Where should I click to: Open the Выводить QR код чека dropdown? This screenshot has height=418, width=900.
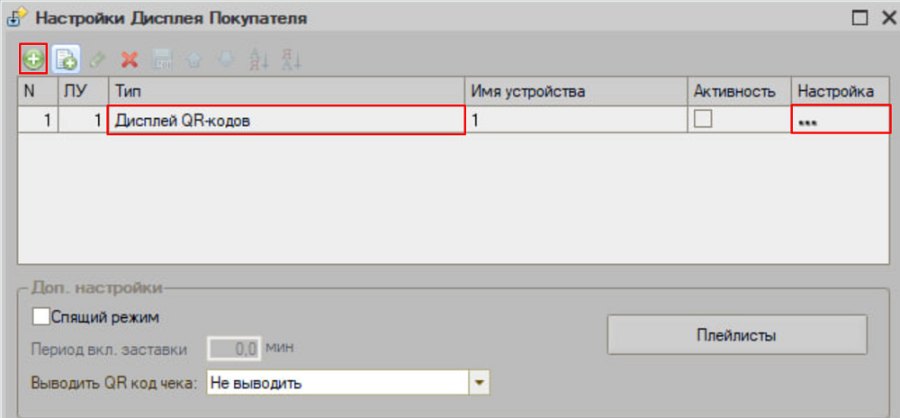pyautogui.click(x=479, y=382)
